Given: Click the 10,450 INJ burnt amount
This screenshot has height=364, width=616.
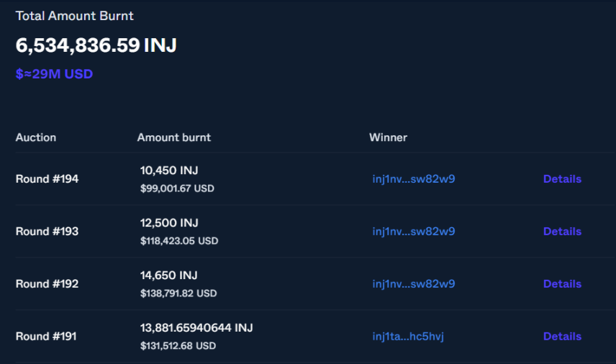Looking at the screenshot, I should click(x=169, y=170).
